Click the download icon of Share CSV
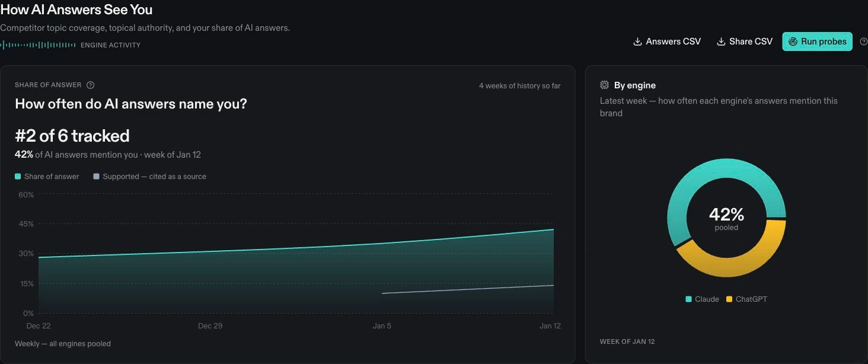This screenshot has width=868, height=364. 721,41
